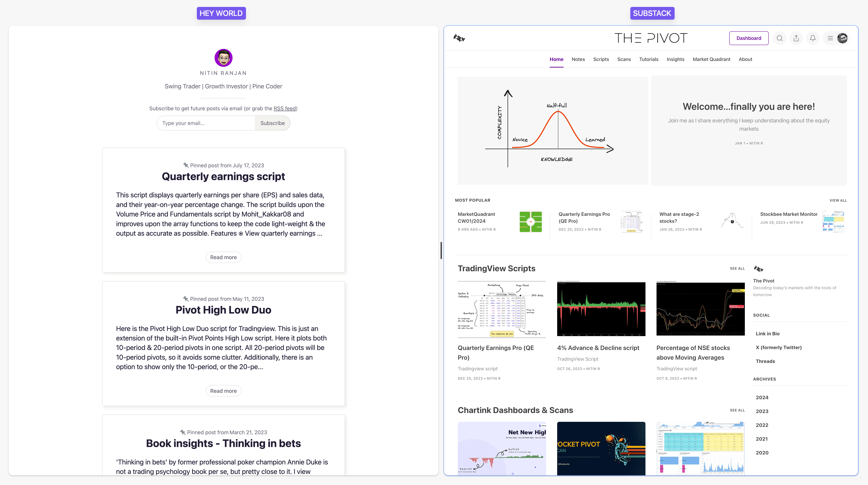Click VIEW ALL beside Most Popular
Viewport: 868px width, 485px height.
(838, 200)
